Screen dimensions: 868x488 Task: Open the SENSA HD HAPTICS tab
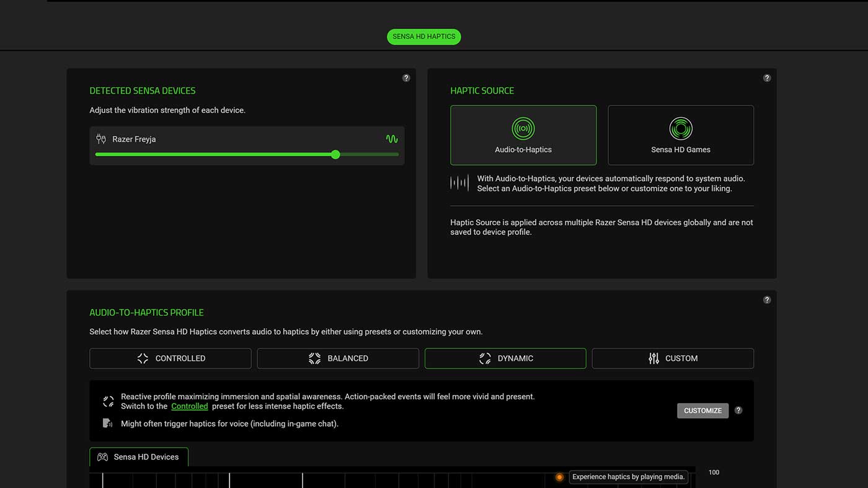click(x=423, y=37)
